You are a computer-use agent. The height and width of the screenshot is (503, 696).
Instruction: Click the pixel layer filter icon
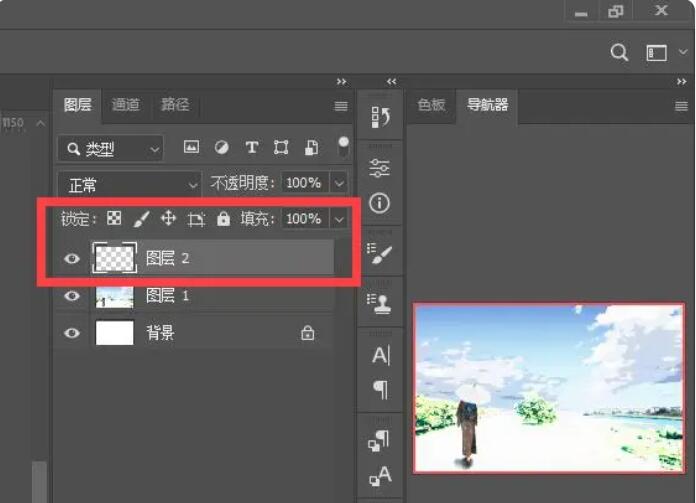(x=192, y=148)
